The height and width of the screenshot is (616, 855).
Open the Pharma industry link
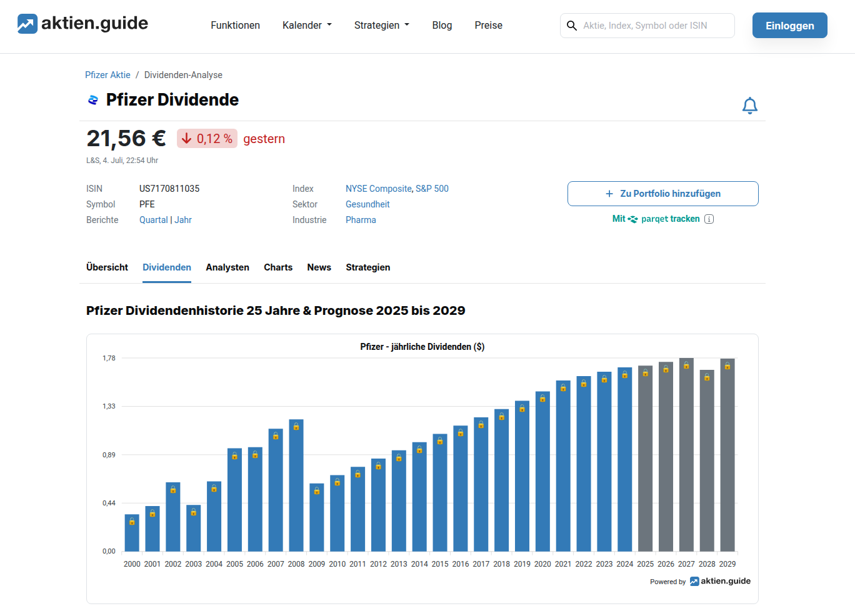(x=361, y=220)
